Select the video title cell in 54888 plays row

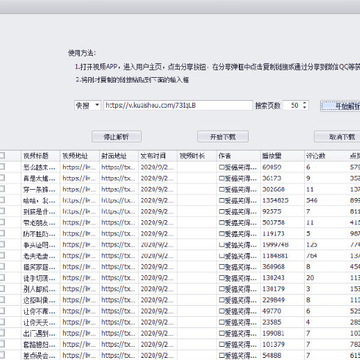[x=40, y=355]
